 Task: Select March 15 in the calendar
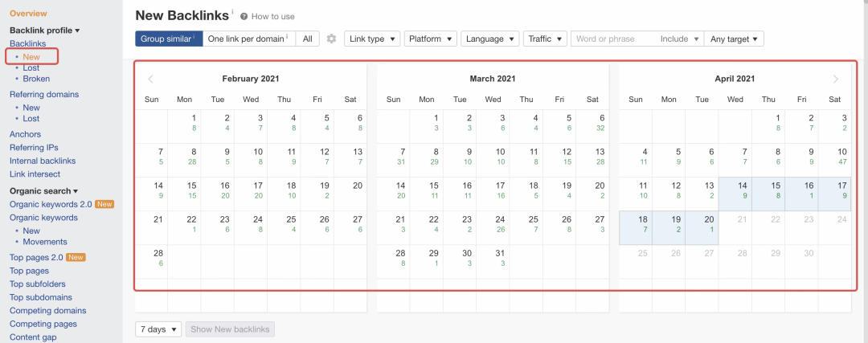pos(427,194)
